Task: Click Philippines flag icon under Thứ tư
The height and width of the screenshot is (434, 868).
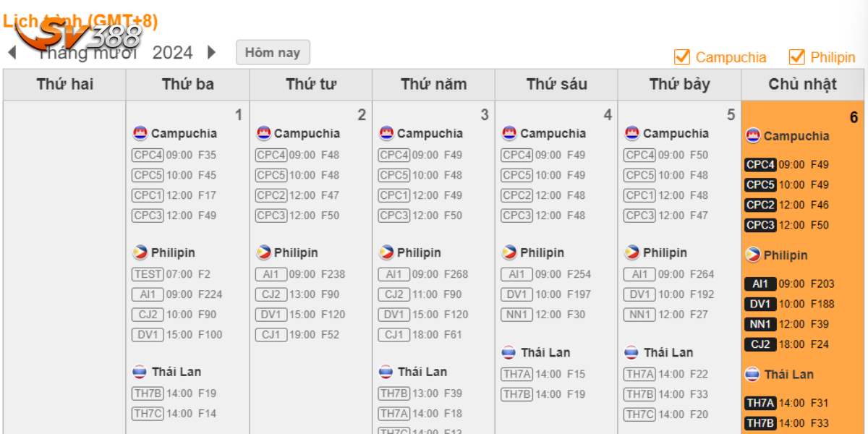Action: [263, 252]
